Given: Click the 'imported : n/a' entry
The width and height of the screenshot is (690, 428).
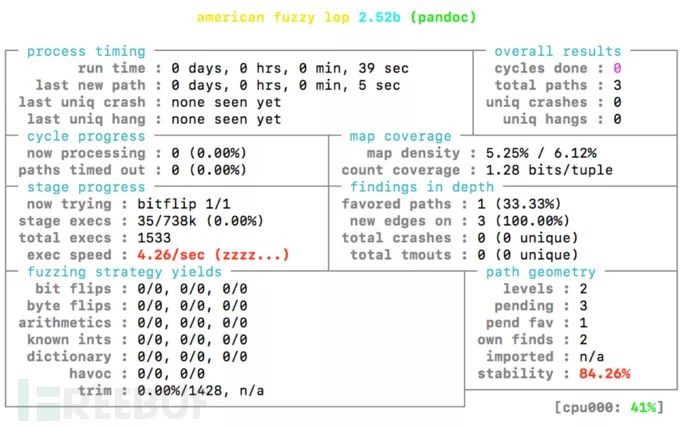Looking at the screenshot, I should coord(545,357).
